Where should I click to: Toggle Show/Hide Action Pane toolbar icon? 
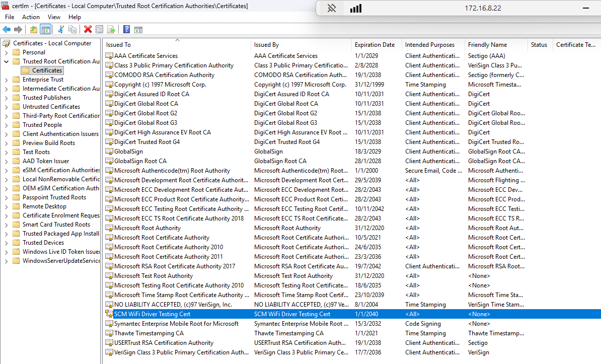tap(138, 30)
